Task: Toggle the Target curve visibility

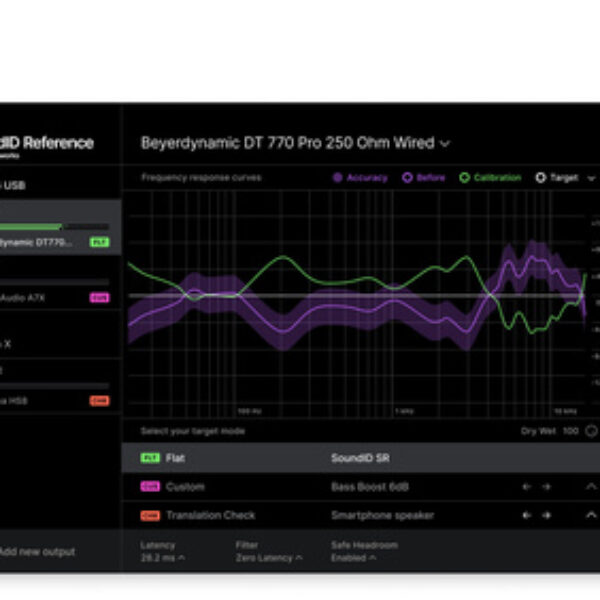Action: [557, 178]
